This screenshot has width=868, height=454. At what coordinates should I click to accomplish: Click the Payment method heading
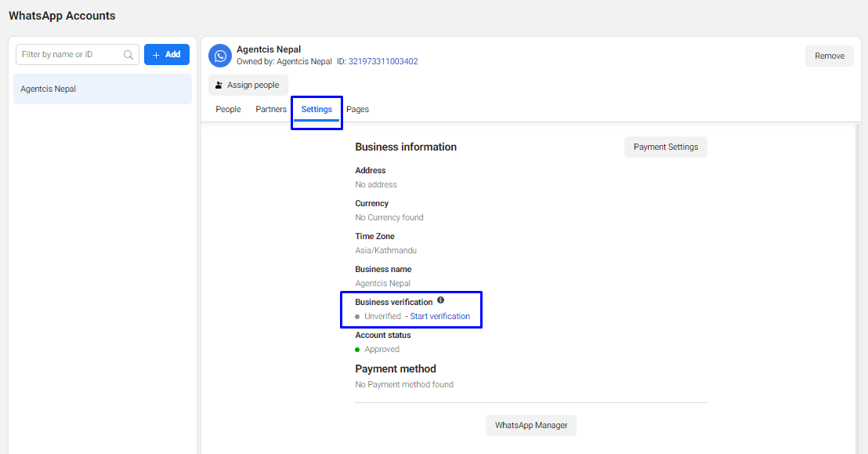coord(396,369)
